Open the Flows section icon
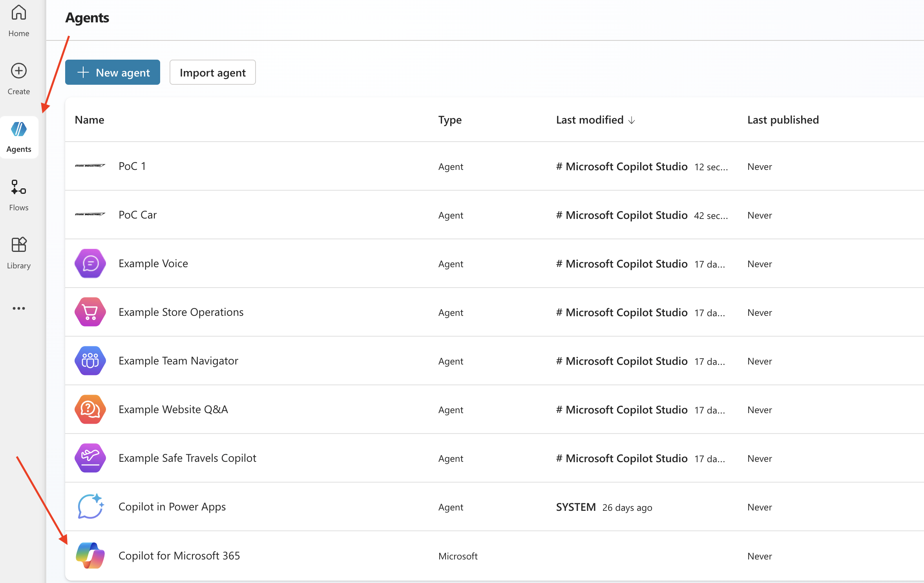The height and width of the screenshot is (583, 924). [19, 187]
